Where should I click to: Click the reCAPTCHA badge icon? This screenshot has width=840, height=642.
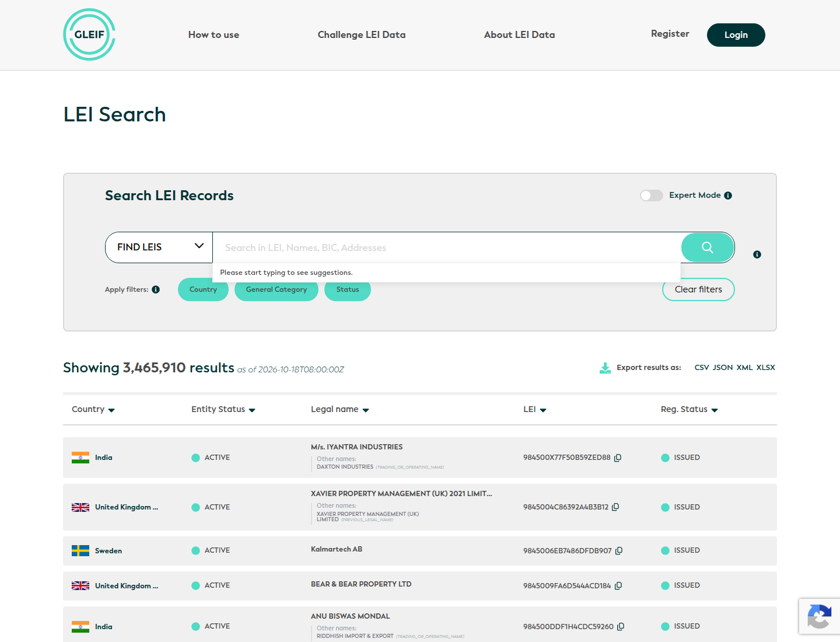click(820, 616)
